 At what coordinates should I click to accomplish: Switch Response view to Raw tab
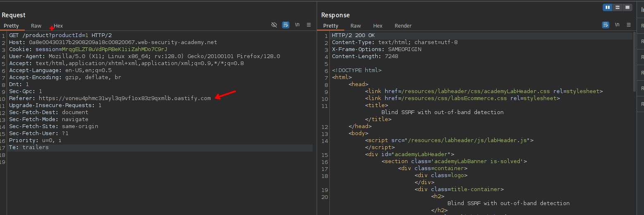(355, 26)
